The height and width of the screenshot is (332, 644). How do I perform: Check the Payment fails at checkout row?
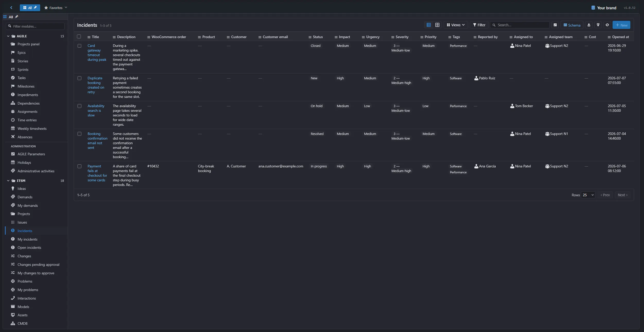pyautogui.click(x=79, y=166)
